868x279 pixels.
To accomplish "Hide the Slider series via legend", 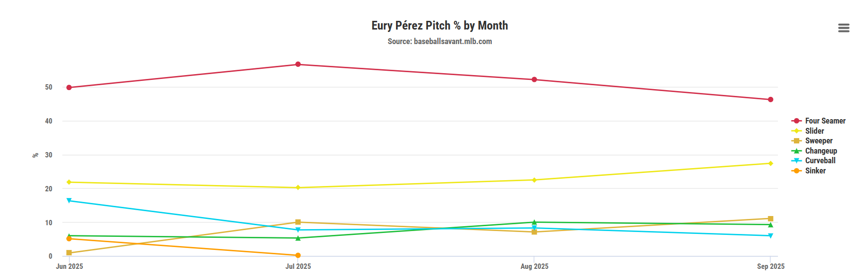I will [x=814, y=131].
